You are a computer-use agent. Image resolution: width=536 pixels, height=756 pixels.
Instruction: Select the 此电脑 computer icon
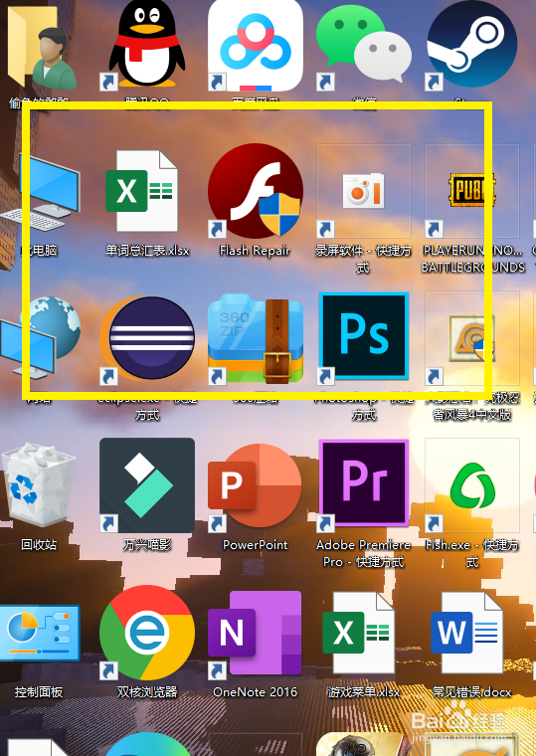point(40,193)
